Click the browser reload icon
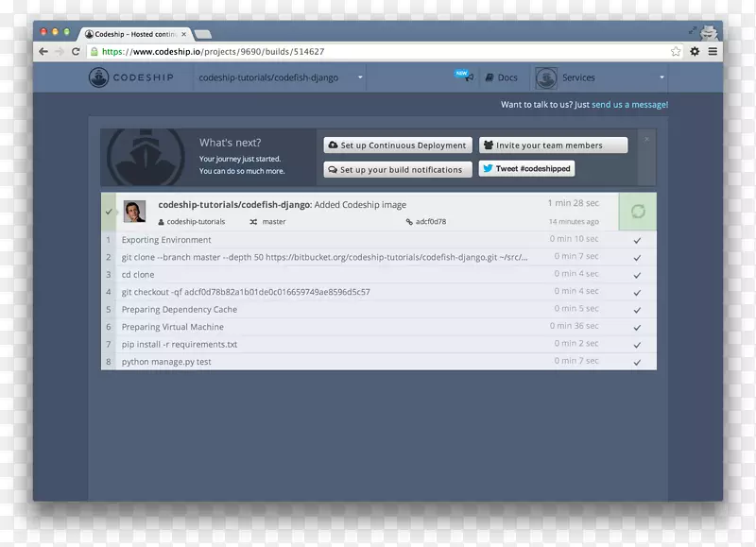 77,52
